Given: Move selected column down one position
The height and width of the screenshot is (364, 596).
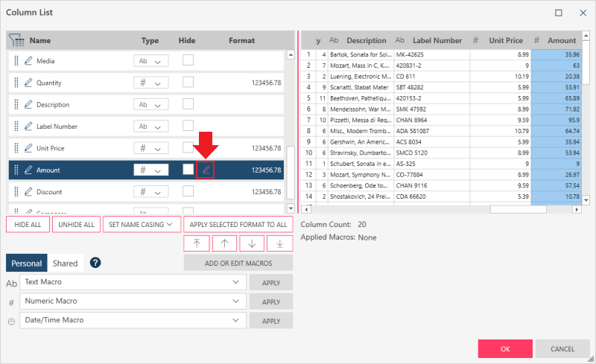Looking at the screenshot, I should (252, 243).
